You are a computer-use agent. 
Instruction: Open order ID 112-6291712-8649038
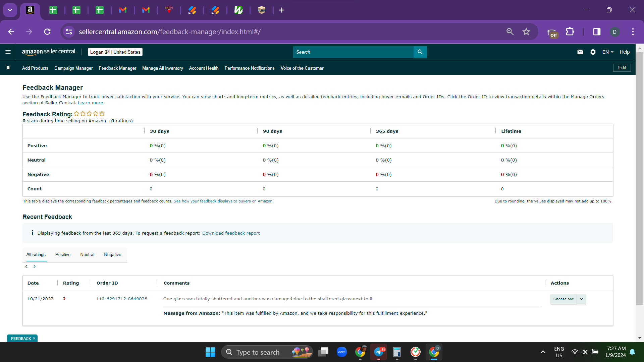tap(122, 299)
